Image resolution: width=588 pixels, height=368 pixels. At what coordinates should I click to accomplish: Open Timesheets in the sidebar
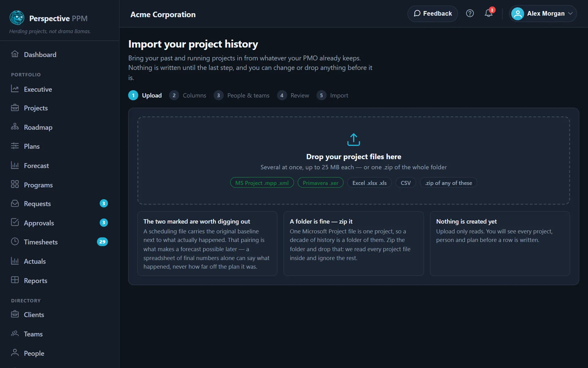[59, 242]
